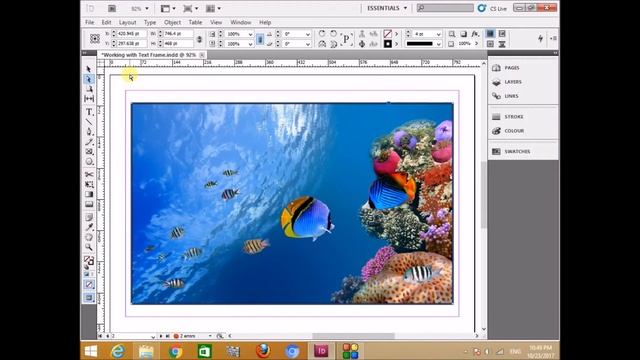Click the W width input field
The height and width of the screenshot is (360, 640).
[178, 34]
